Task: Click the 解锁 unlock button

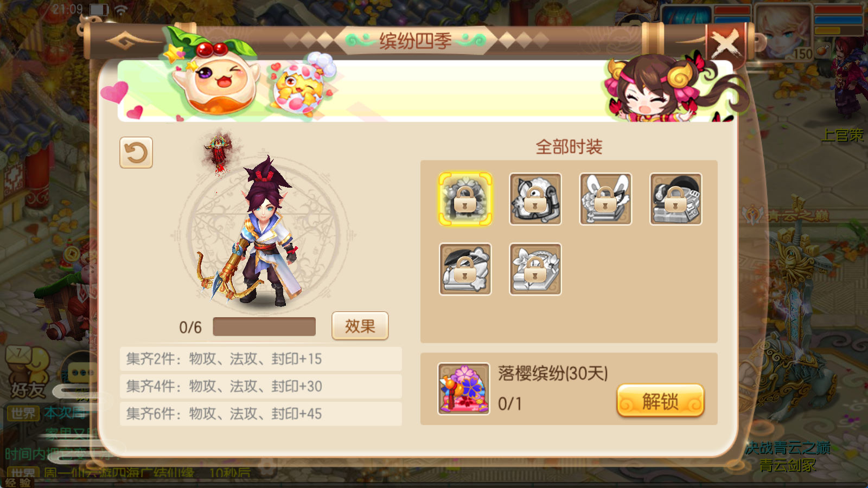Action: [660, 401]
